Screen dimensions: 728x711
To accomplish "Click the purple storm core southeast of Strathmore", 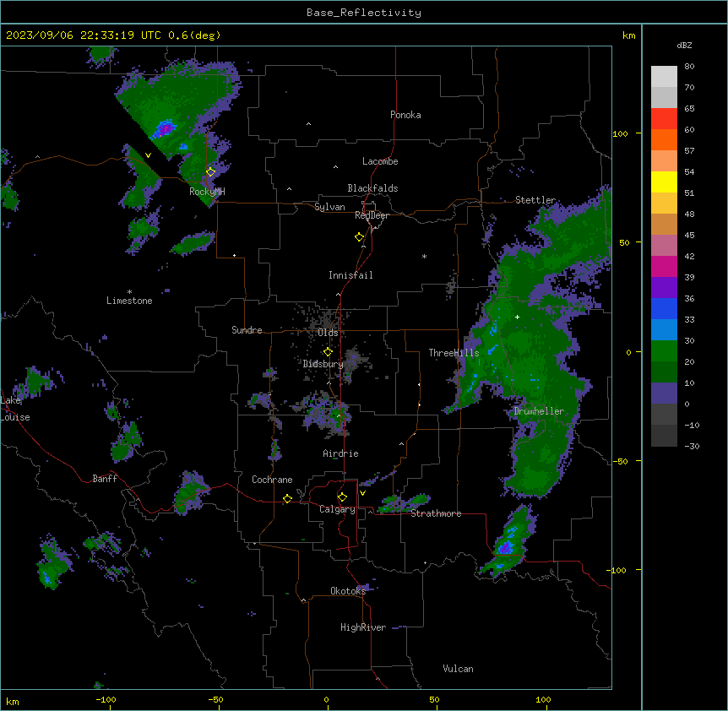I will point(505,548).
